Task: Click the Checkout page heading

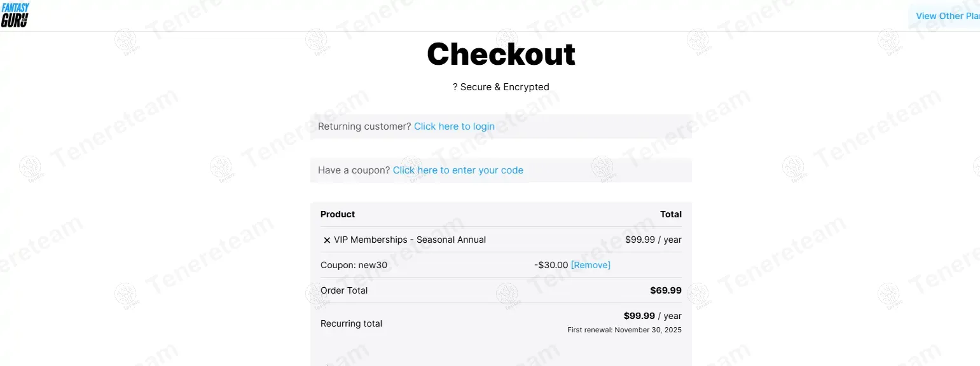Action: (x=501, y=54)
